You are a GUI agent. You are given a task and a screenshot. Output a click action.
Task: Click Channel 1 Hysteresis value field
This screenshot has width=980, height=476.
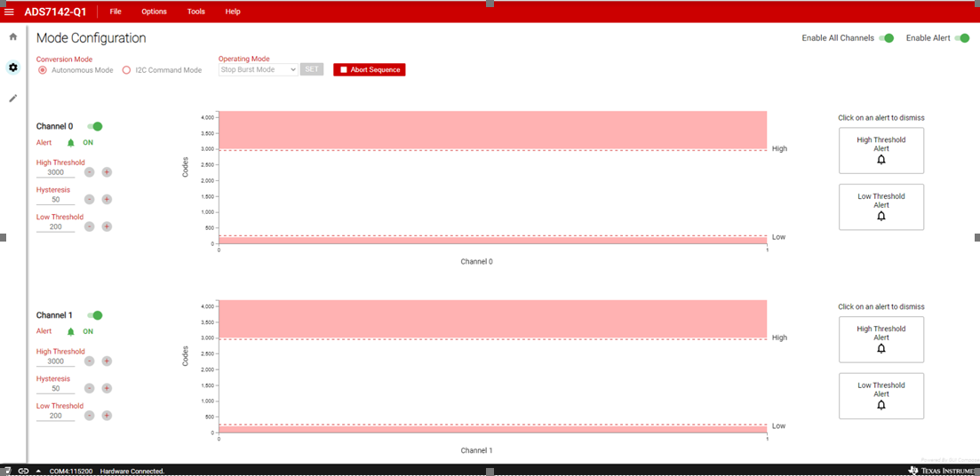click(x=56, y=389)
